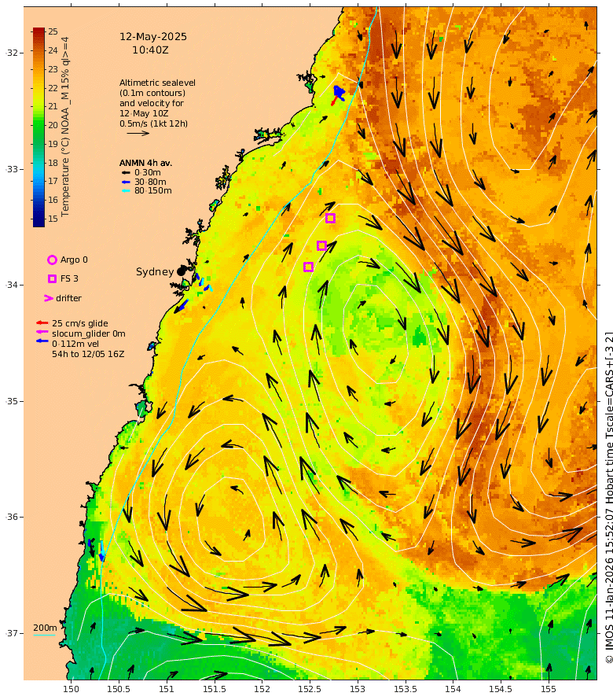Click the cyan 200m isobath legend line
Image resolution: width=613 pixels, height=700 pixels.
pyautogui.click(x=45, y=635)
